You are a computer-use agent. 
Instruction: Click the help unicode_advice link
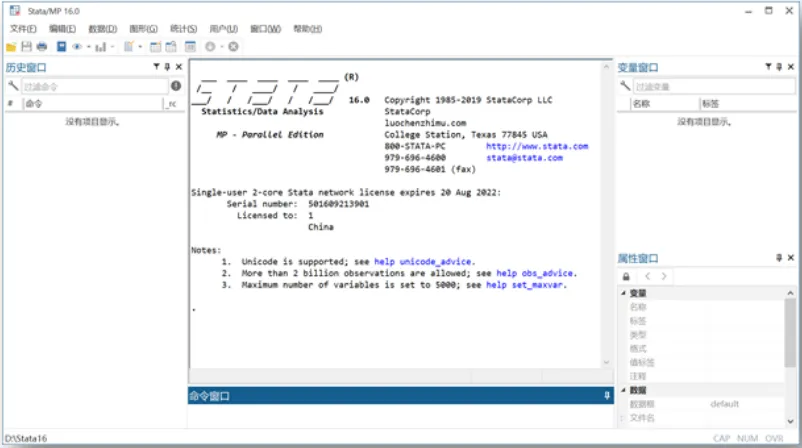pyautogui.click(x=422, y=262)
